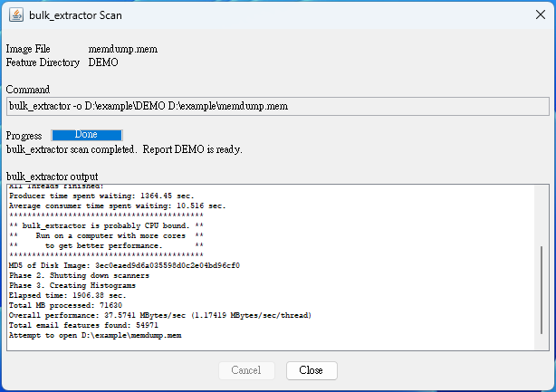Click inside the Command text field
Image resolution: width=556 pixels, height=392 pixels.
278,106
